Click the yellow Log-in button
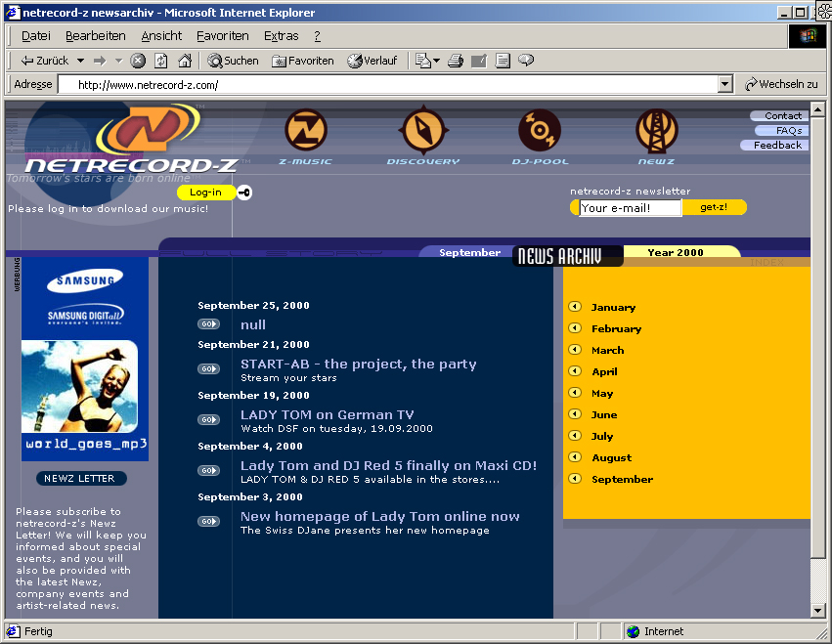Image resolution: width=832 pixels, height=644 pixels. (206, 193)
